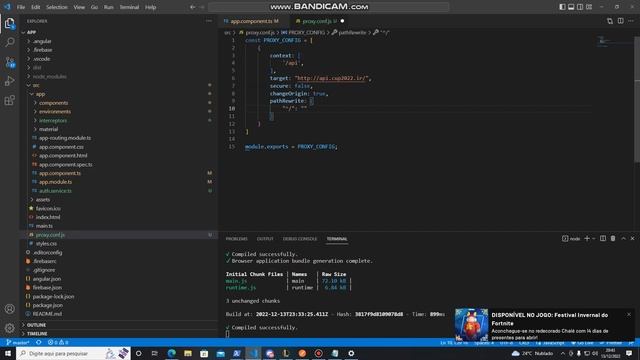
Task: Open the Help menu
Action: coord(151,7)
